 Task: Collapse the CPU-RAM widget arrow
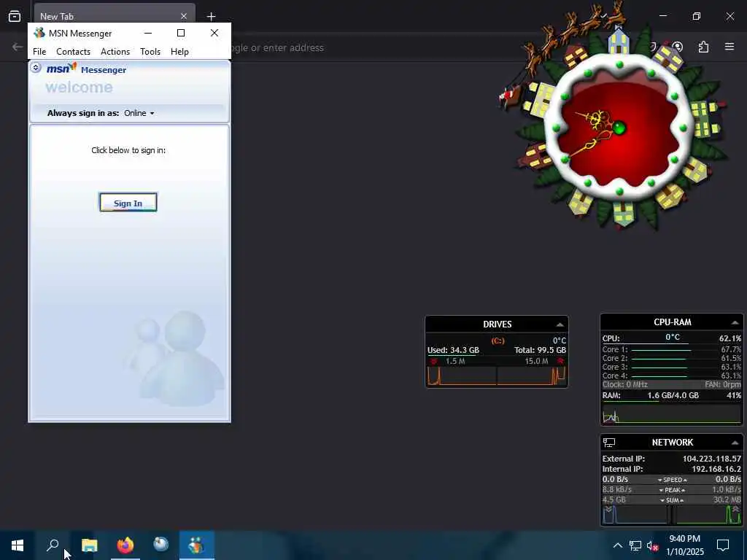(735, 323)
